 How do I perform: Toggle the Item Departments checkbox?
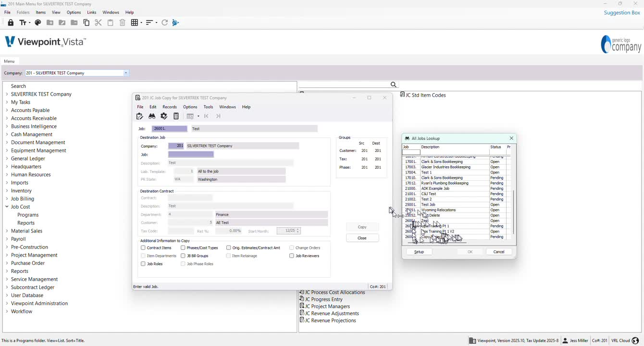(143, 256)
